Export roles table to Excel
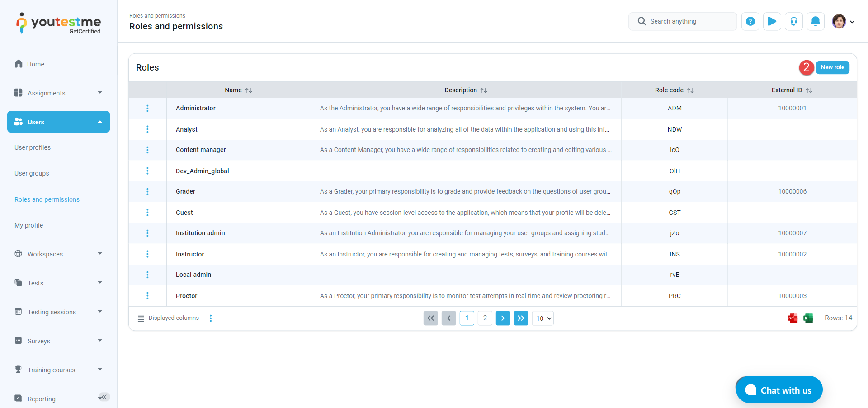This screenshot has width=868, height=408. (808, 318)
